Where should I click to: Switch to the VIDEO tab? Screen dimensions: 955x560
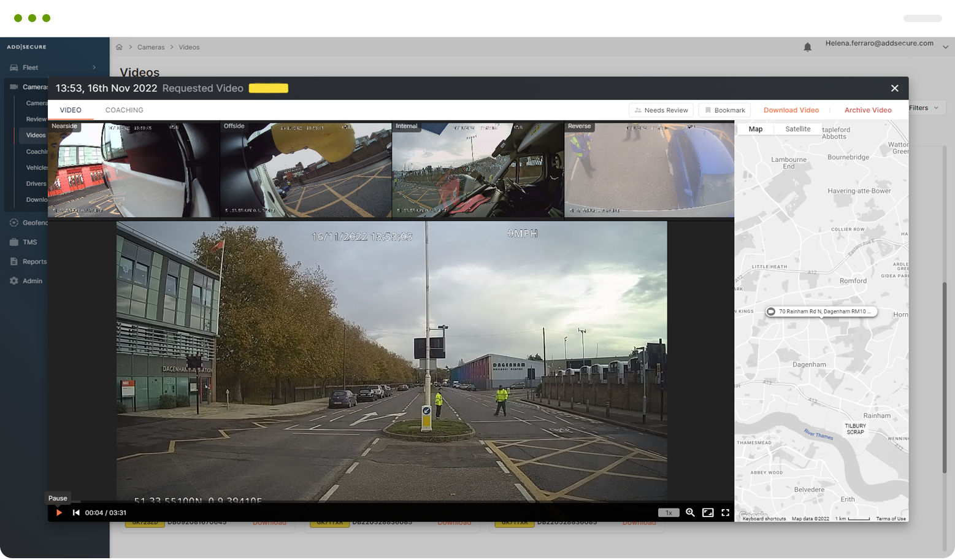pyautogui.click(x=71, y=110)
